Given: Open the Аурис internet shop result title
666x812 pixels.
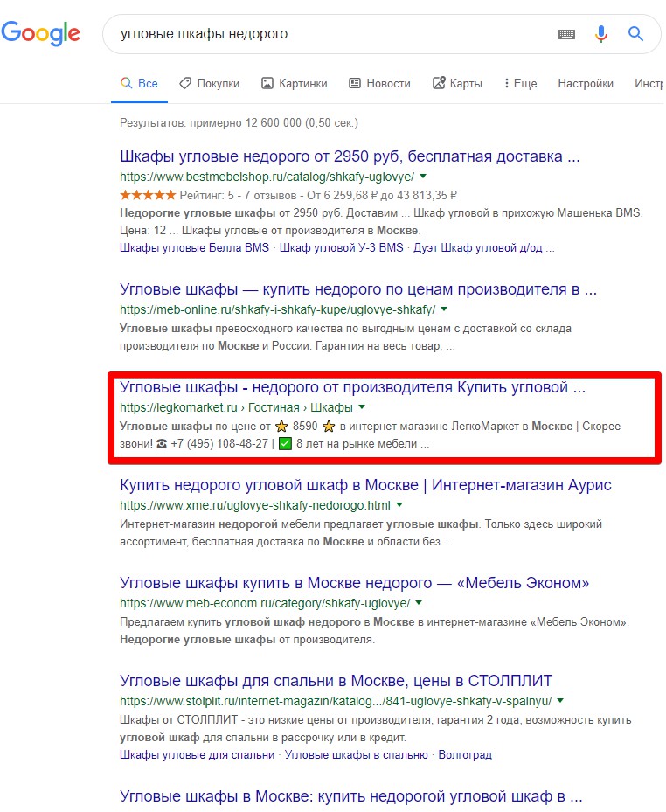Looking at the screenshot, I should (365, 485).
